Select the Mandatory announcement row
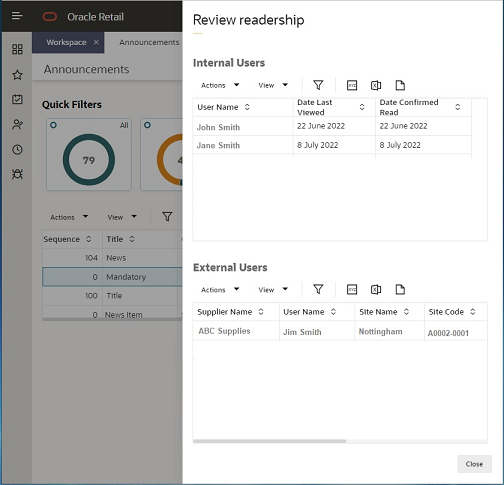The height and width of the screenshot is (485, 504). coord(113,277)
